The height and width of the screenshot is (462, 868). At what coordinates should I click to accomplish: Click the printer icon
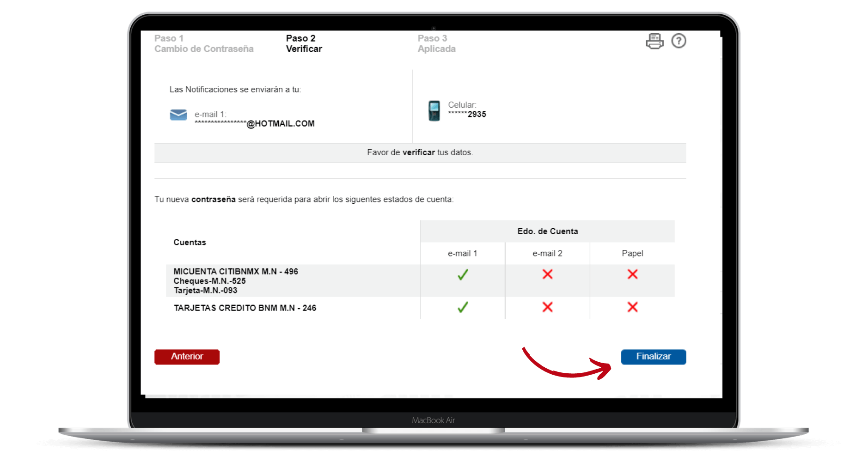654,41
